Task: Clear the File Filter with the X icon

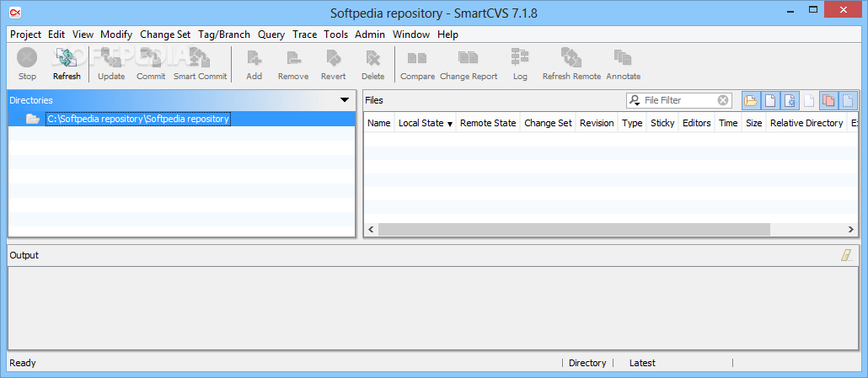Action: coord(723,100)
